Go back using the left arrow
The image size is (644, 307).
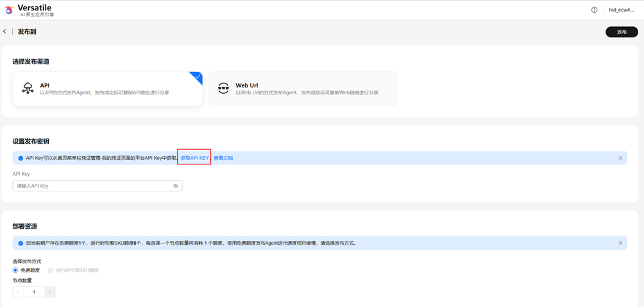(4, 31)
